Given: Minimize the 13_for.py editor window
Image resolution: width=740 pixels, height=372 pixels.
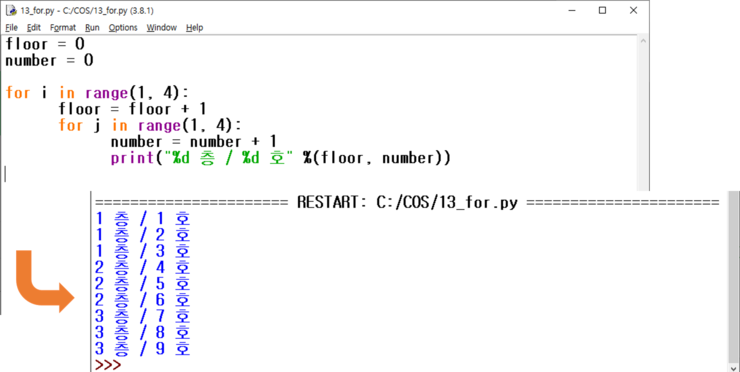Looking at the screenshot, I should click(x=571, y=10).
